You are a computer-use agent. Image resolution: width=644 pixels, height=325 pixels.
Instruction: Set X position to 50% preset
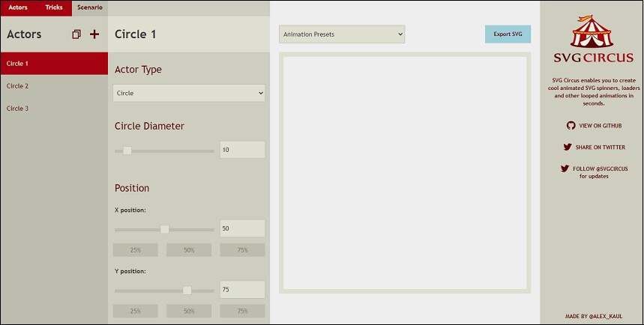(x=189, y=250)
